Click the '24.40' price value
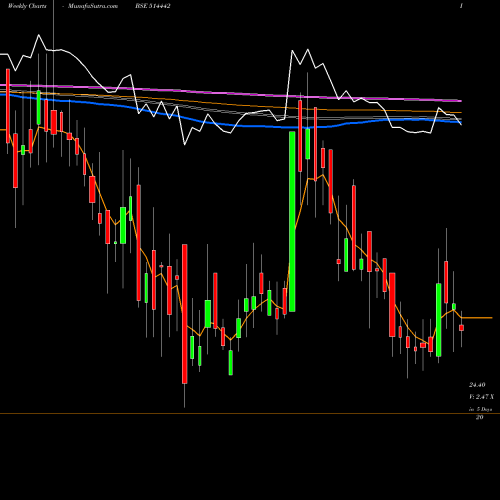500x500 pixels. pos(477,385)
